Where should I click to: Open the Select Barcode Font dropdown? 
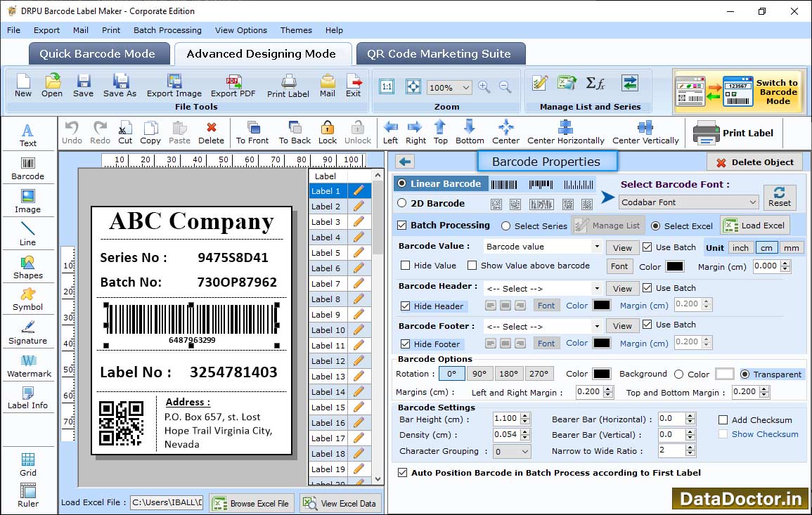coord(689,202)
